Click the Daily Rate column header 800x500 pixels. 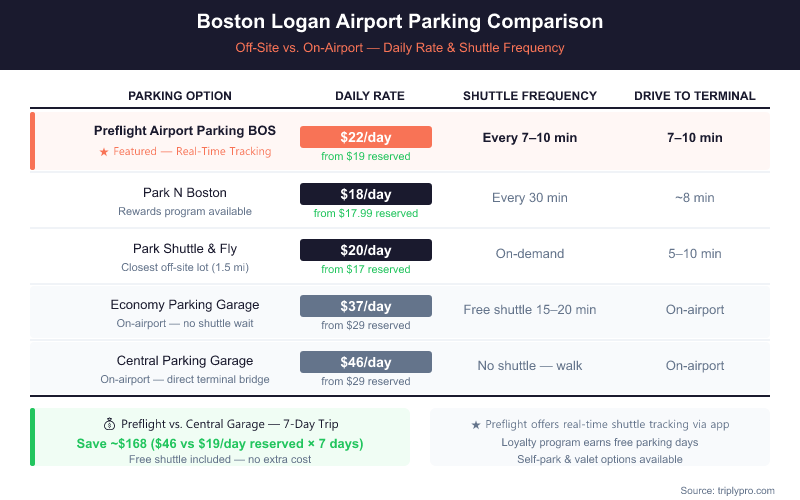(370, 96)
